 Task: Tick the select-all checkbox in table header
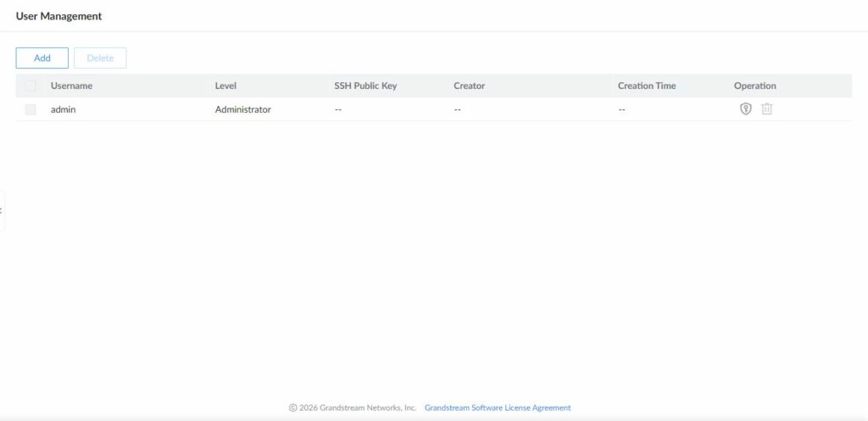coord(31,86)
